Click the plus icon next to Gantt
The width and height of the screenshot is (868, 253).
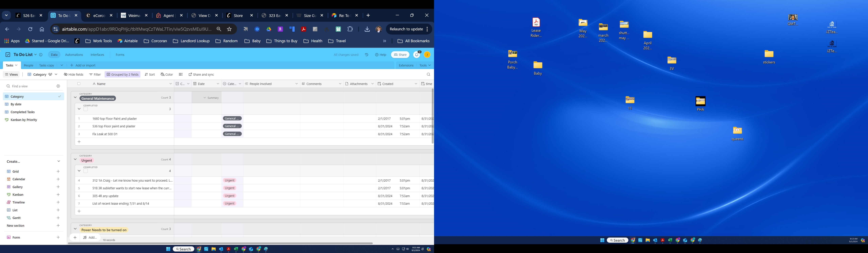(58, 218)
